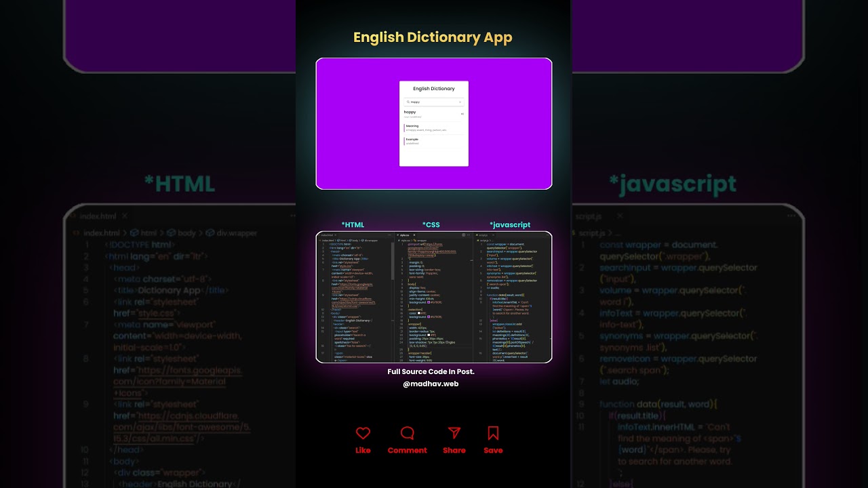Click the magnifier icon in dictionary search
The width and height of the screenshot is (868, 488).
pos(408,102)
